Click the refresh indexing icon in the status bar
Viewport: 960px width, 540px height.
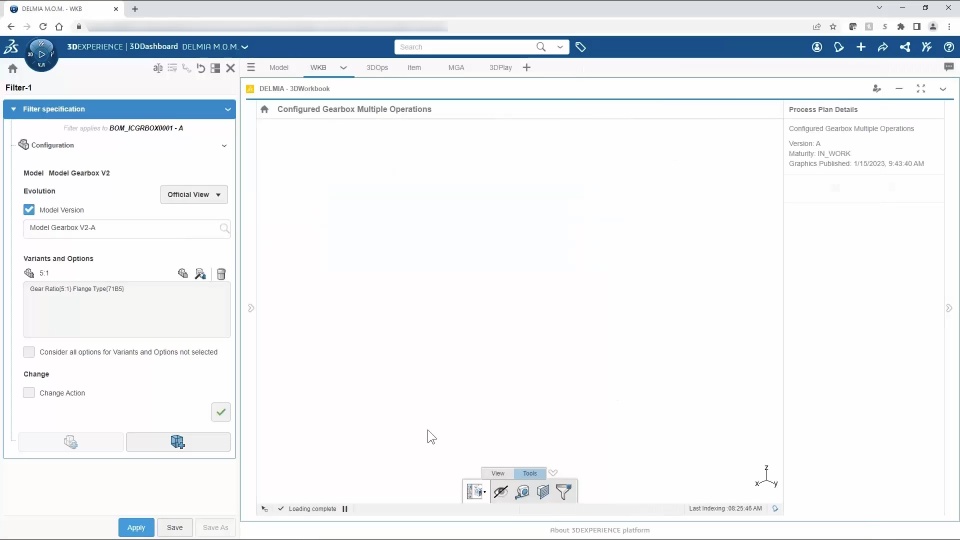[775, 509]
